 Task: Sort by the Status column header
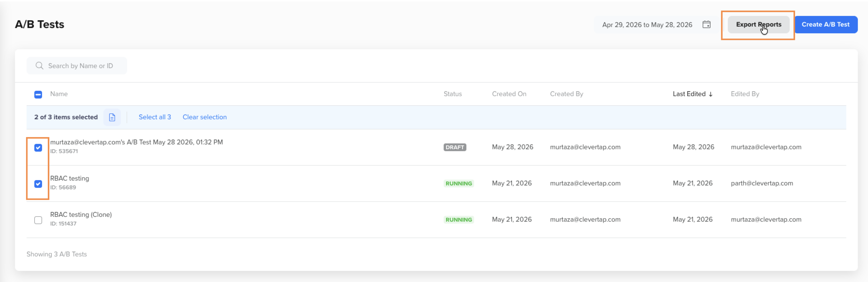click(453, 94)
